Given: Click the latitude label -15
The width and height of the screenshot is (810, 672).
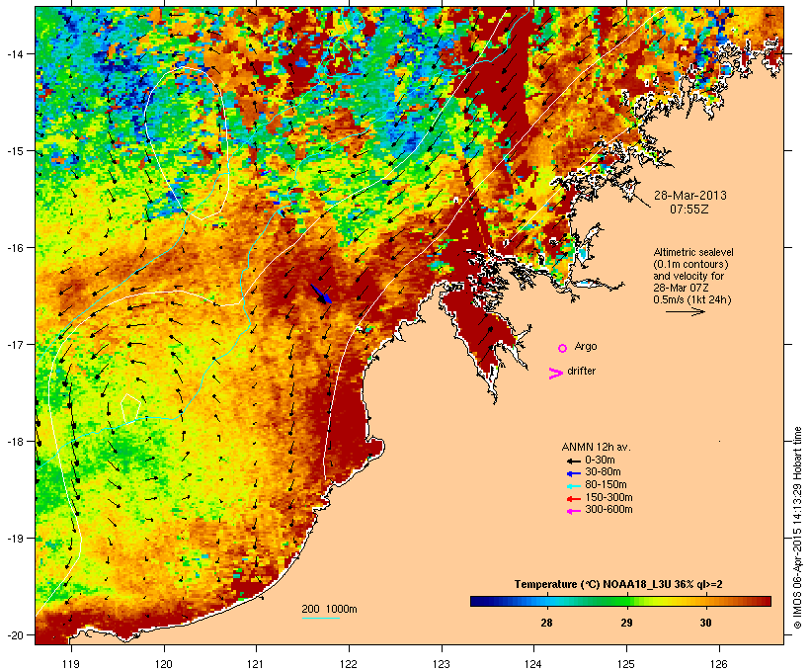Looking at the screenshot, I should pyautogui.click(x=14, y=151).
